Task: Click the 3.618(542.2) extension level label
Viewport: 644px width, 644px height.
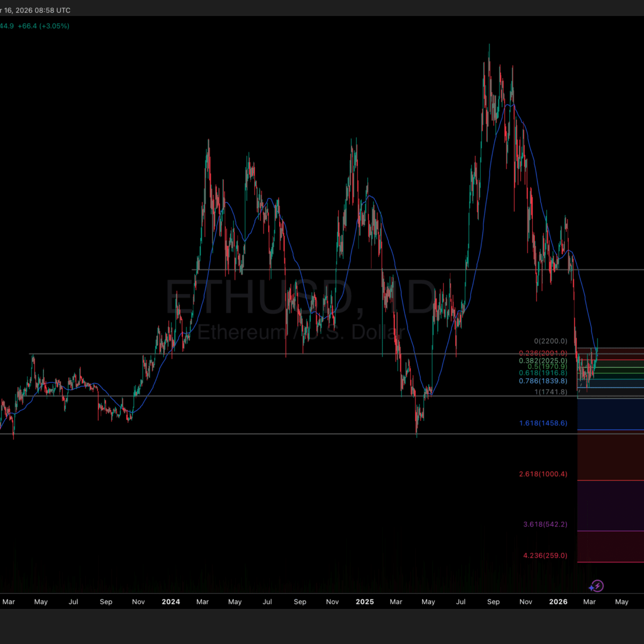Action: coord(545,524)
